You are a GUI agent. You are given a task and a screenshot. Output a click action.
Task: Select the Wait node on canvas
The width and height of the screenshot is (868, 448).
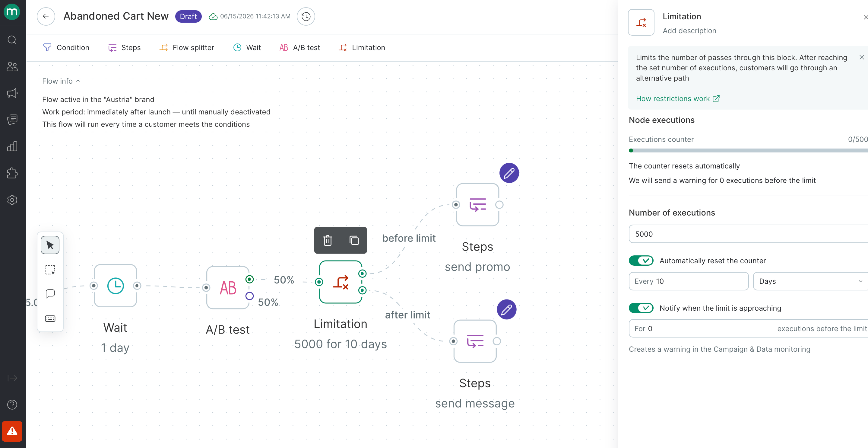[115, 286]
